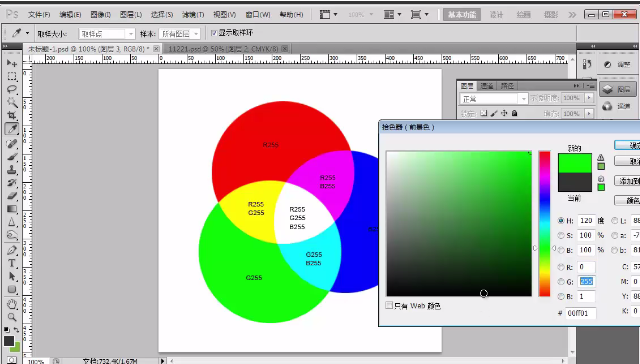The width and height of the screenshot is (640, 364).
Task: Click the lock position icon
Action: 504,113
